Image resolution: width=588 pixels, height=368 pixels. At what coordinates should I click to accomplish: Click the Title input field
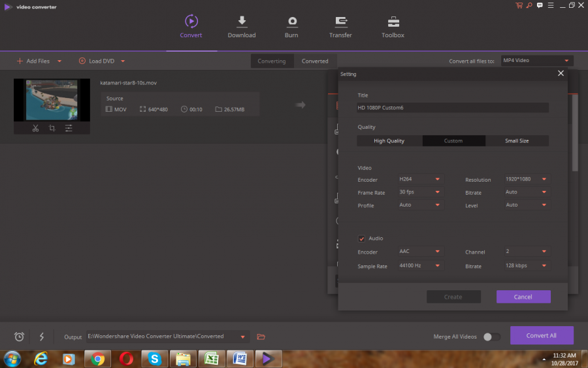click(x=453, y=108)
